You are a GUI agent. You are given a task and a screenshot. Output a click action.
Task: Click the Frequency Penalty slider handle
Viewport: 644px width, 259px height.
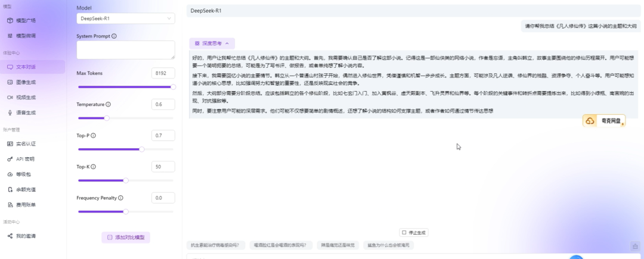126,211
